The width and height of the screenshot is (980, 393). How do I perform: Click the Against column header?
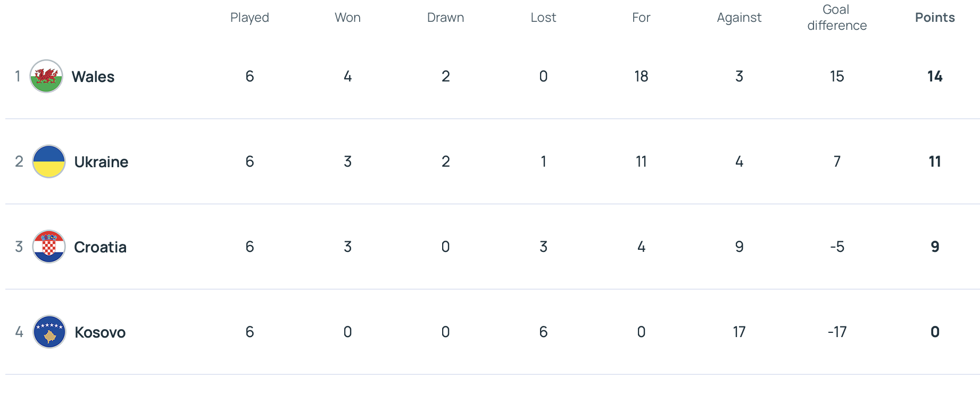coord(739,18)
